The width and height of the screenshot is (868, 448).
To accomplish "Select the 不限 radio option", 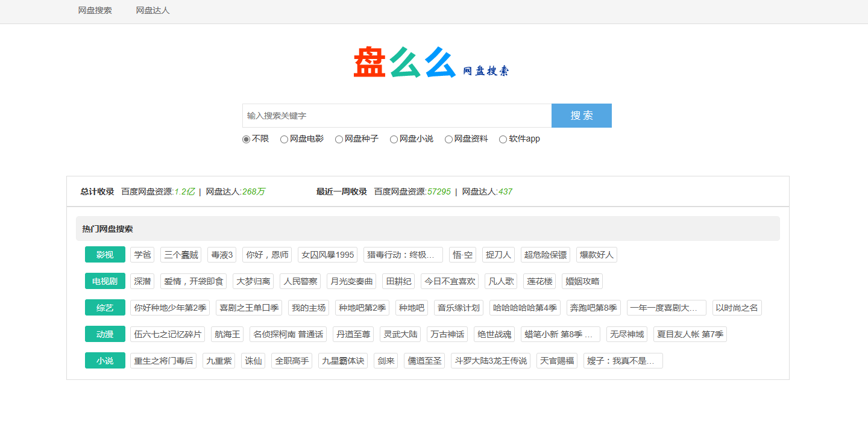I will pos(246,139).
